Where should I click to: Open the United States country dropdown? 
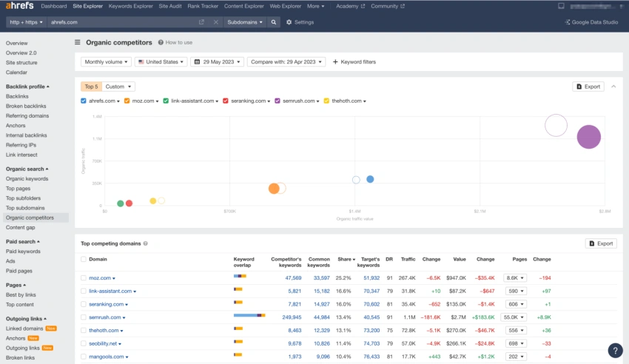[161, 62]
